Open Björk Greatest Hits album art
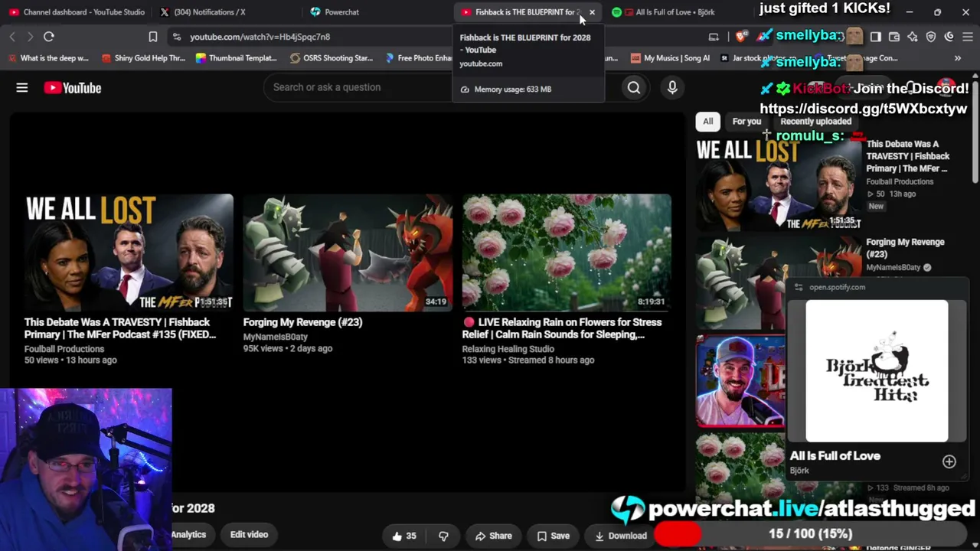The height and width of the screenshot is (551, 980). click(x=877, y=371)
